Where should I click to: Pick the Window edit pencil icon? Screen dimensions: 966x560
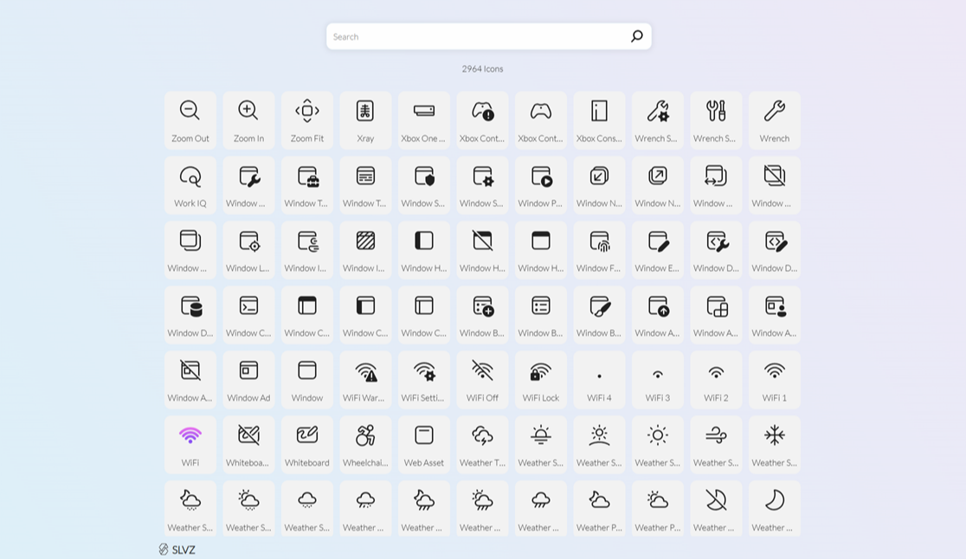point(657,250)
